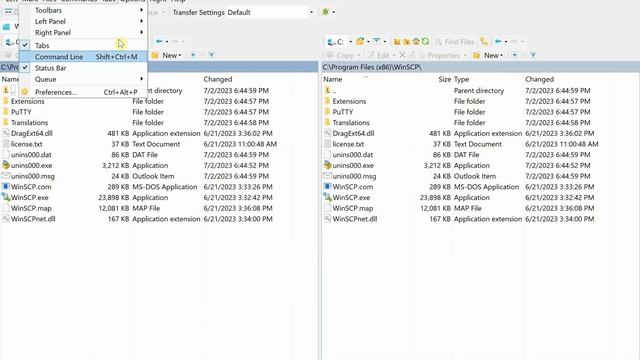Select files plus icon in left panel
Viewport: 640px width, 360px height.
[x=193, y=55]
